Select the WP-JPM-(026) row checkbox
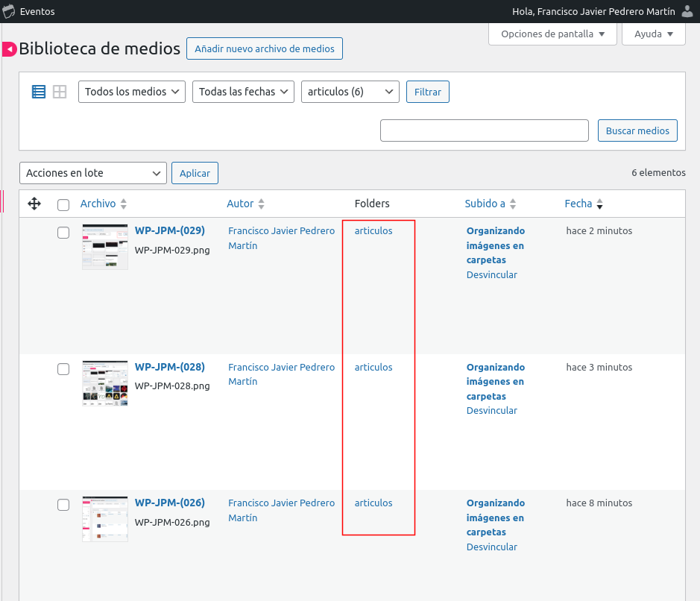 point(63,505)
